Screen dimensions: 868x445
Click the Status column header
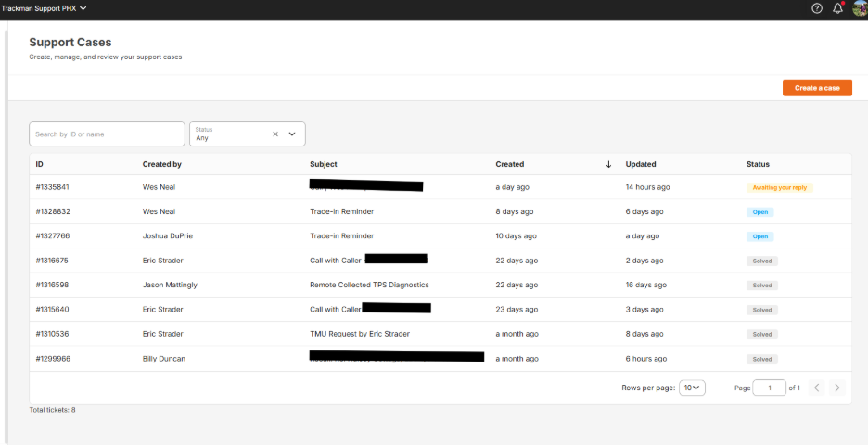[x=758, y=164]
